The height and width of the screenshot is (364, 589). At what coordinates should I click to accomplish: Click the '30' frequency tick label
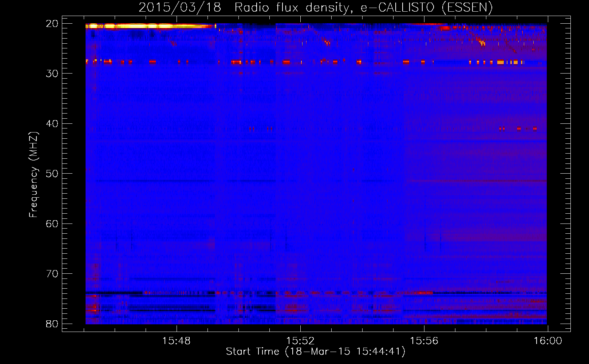[52, 74]
